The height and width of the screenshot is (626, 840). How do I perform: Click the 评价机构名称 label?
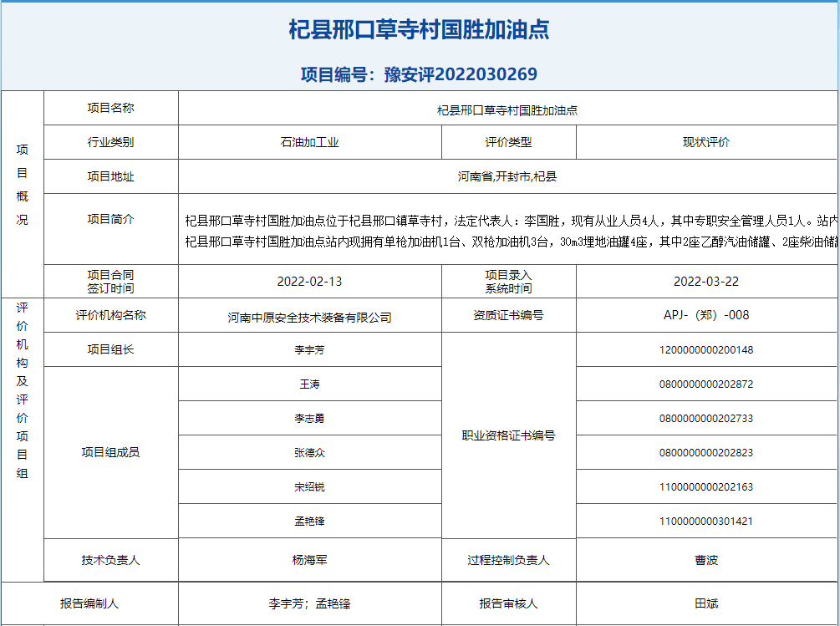click(x=111, y=315)
